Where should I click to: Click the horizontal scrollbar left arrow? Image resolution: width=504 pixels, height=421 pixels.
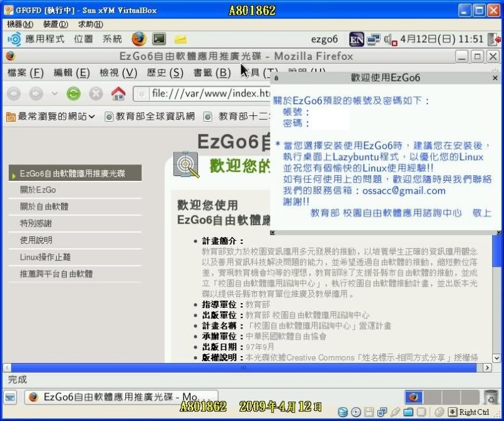[x=7, y=367]
